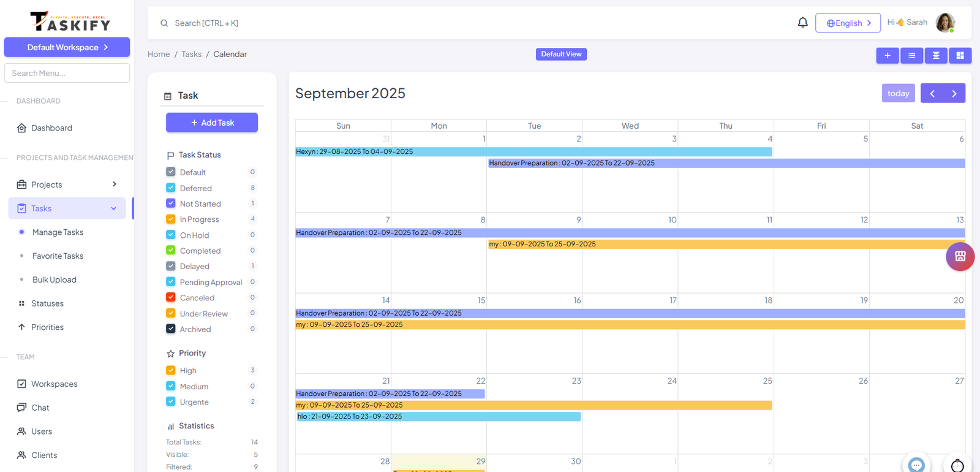Image resolution: width=980 pixels, height=472 pixels.
Task: Switch to list view icon
Action: (x=911, y=56)
